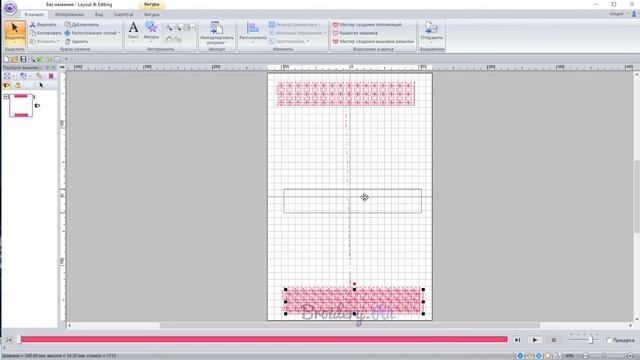
Task: Click the first zoom tool in Tools group
Action: (169, 28)
